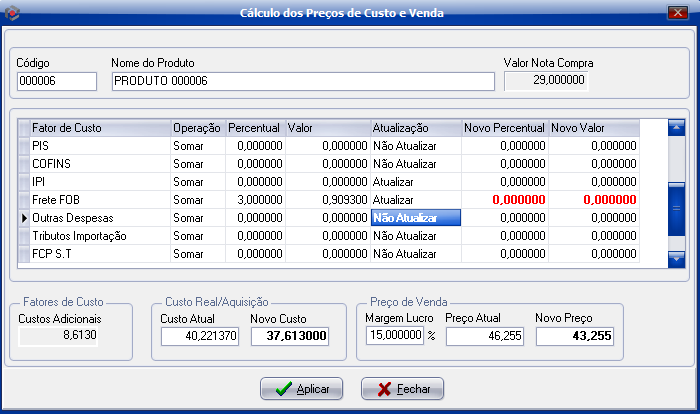Image resolution: width=700 pixels, height=414 pixels.
Task: Click the row indicator arrow beside Outras Despesas
Action: pos(24,218)
